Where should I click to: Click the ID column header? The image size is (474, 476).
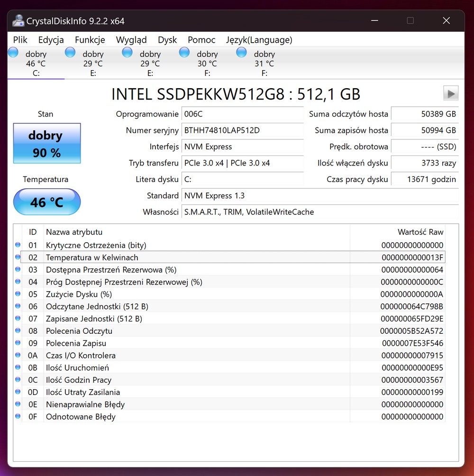(33, 232)
